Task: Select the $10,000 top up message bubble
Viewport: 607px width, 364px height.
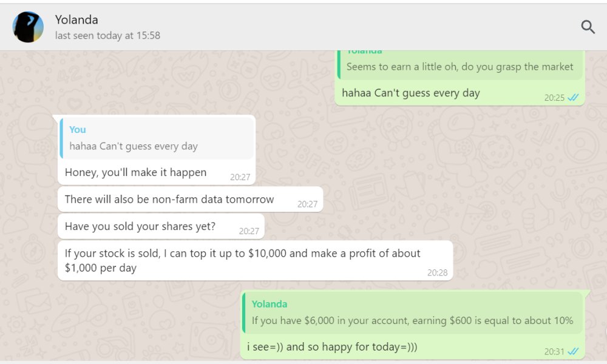Action: [255, 261]
